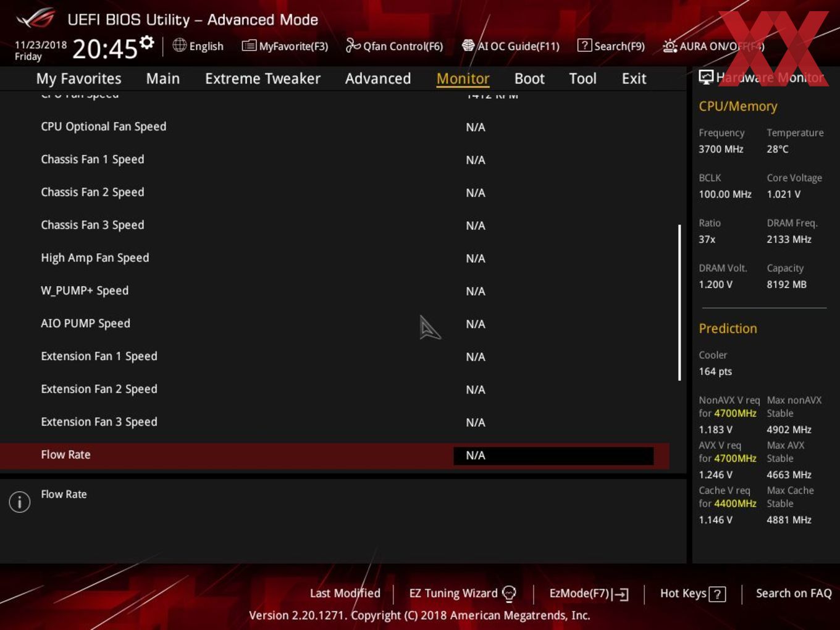
Task: Click the Hardware Monitor display icon
Action: click(x=706, y=77)
